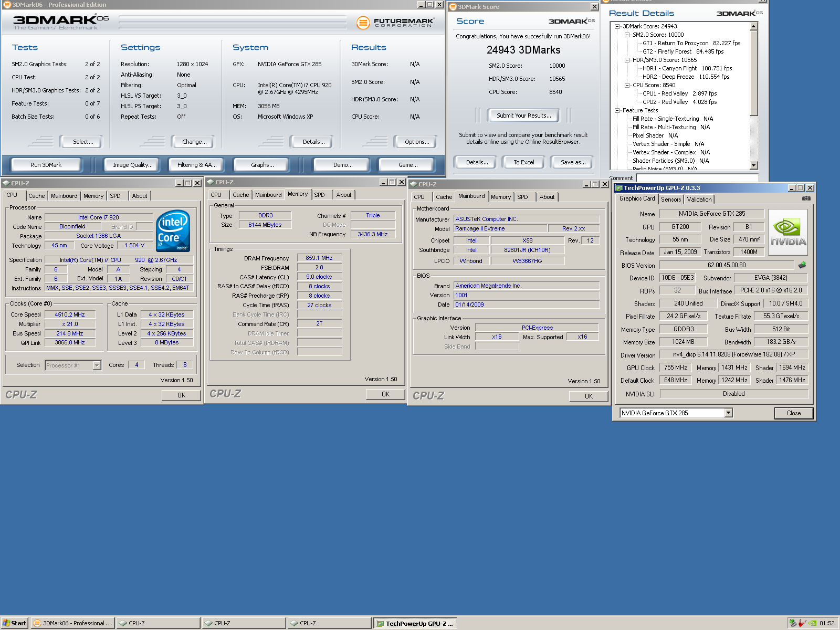
Task: Click OK in the CPU-Z CPU window
Action: click(181, 395)
